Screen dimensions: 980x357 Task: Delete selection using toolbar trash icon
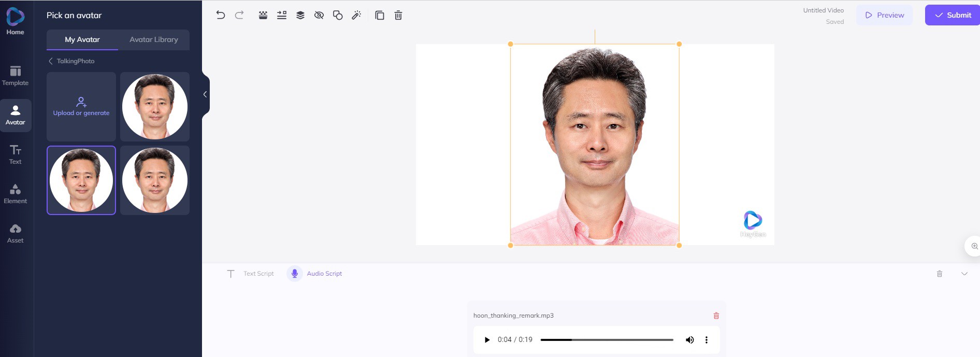click(x=398, y=15)
